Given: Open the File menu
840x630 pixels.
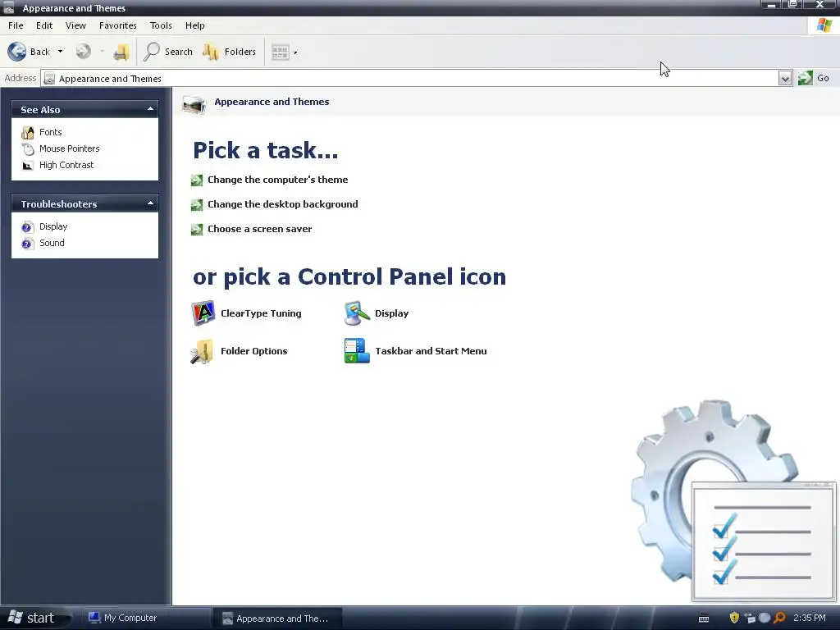Looking at the screenshot, I should pyautogui.click(x=16, y=25).
